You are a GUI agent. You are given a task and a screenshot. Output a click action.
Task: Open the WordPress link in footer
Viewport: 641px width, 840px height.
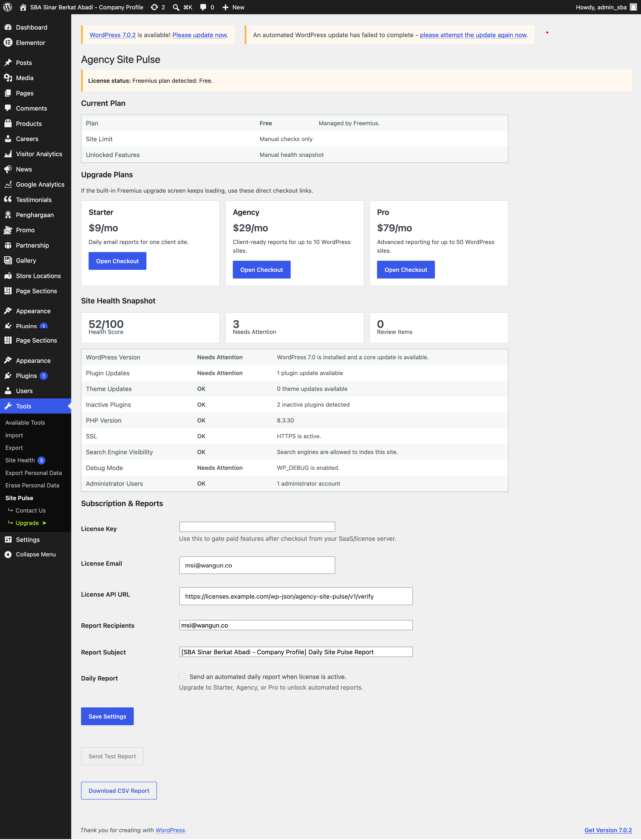[x=170, y=830]
